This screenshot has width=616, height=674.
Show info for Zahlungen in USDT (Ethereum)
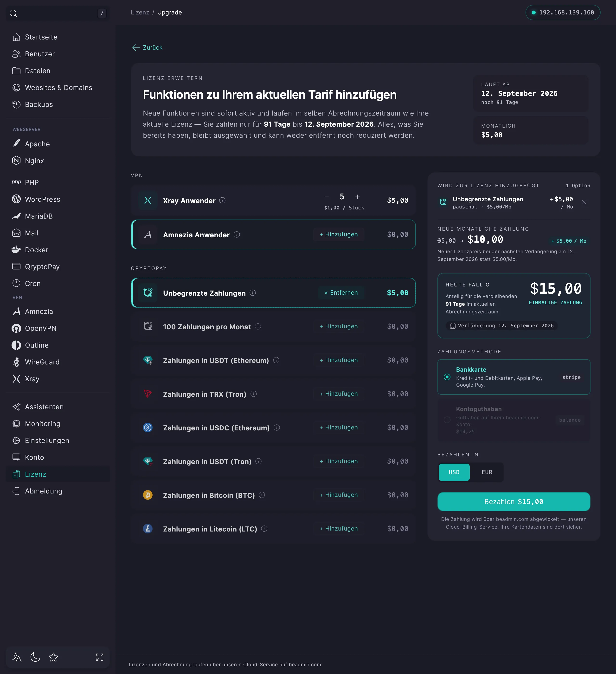(276, 360)
